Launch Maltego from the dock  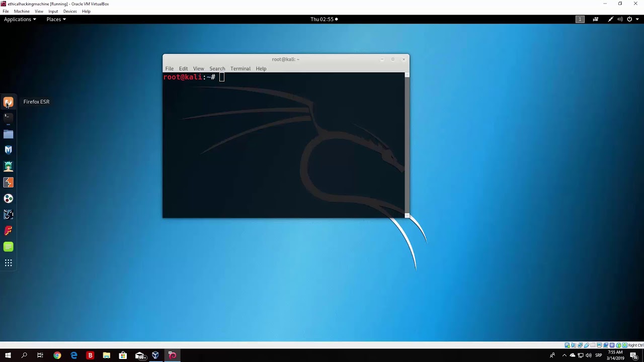pyautogui.click(x=8, y=215)
